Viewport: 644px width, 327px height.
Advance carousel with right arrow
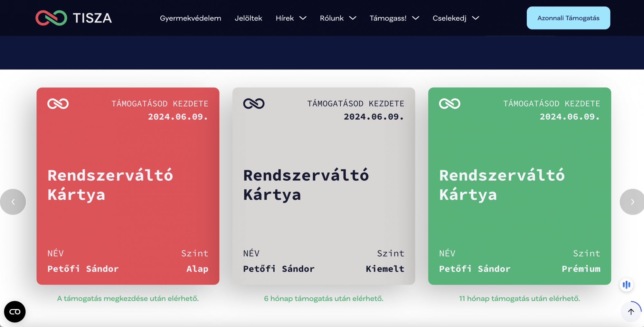[x=632, y=202]
